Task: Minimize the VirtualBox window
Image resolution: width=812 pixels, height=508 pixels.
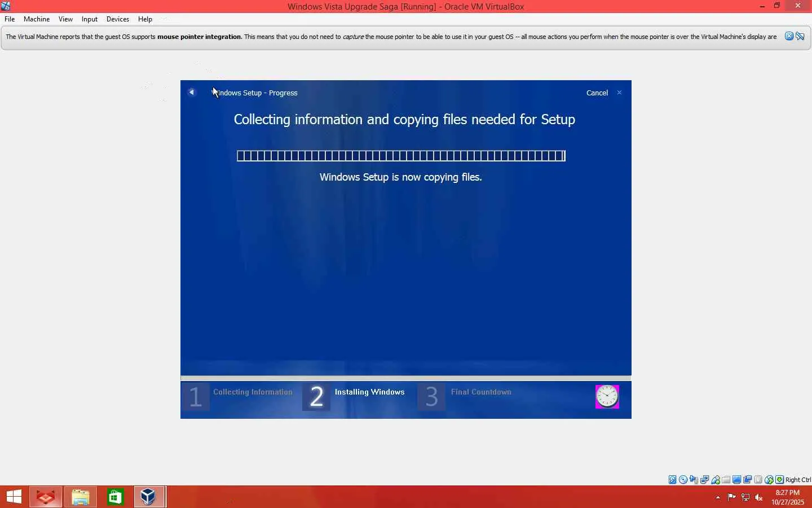Action: 762,6
